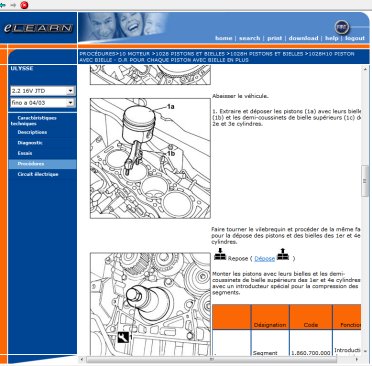The height and width of the screenshot is (366, 372).
Task: Click the red stop button in toolbar
Action: 24,5
